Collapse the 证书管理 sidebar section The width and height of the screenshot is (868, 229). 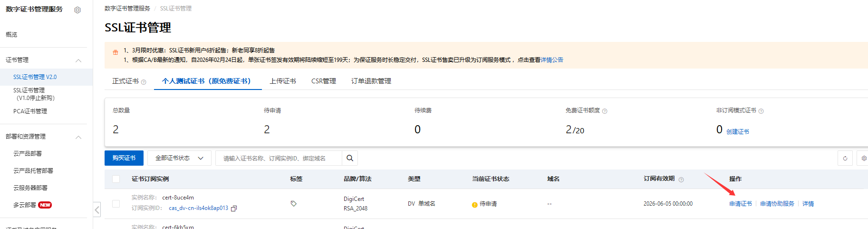click(x=78, y=60)
